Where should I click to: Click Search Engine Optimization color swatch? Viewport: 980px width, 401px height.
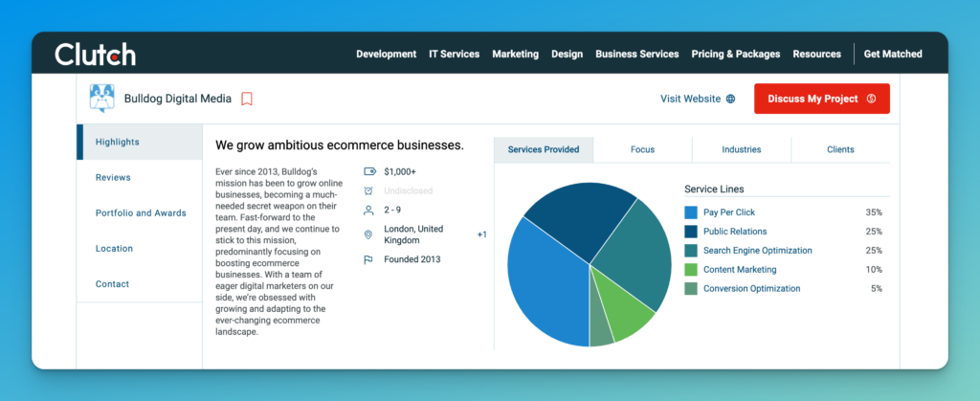(x=691, y=251)
